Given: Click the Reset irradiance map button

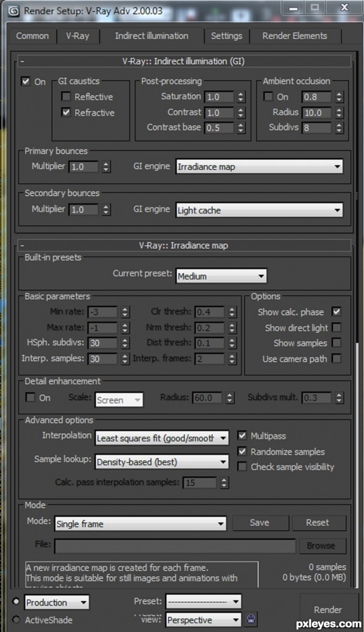Looking at the screenshot, I should pos(318,523).
